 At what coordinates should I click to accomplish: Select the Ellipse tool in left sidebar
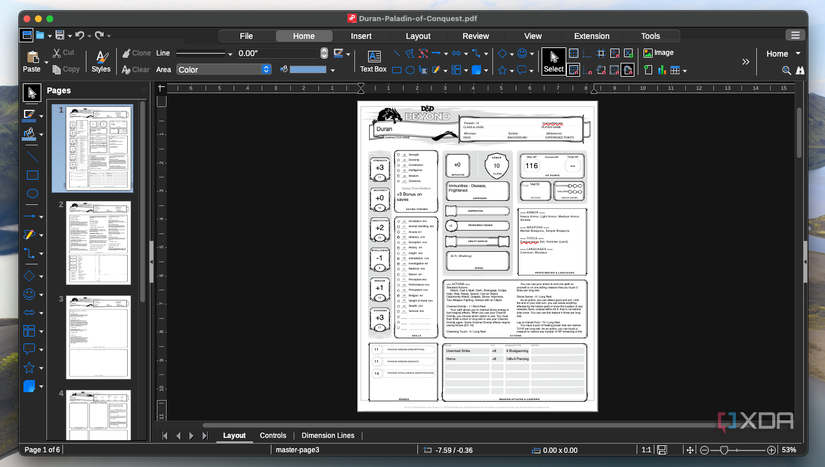click(x=32, y=194)
